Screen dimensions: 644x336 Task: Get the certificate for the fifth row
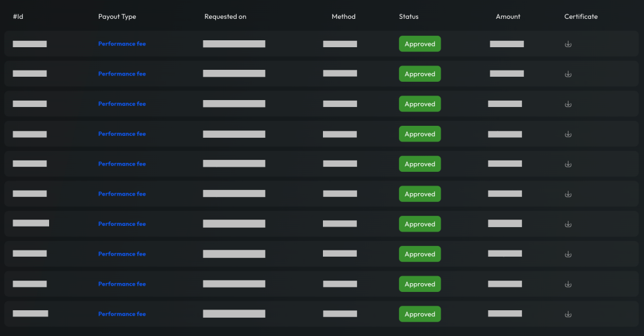[568, 164]
